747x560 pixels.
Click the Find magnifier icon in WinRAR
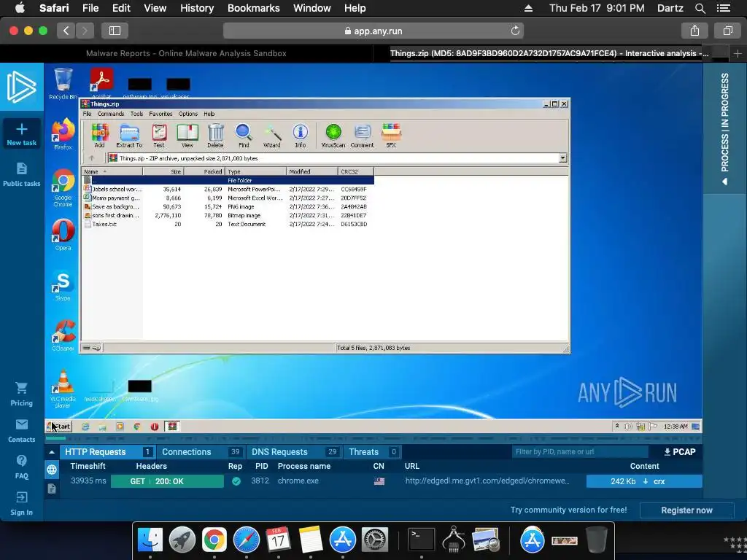point(244,135)
